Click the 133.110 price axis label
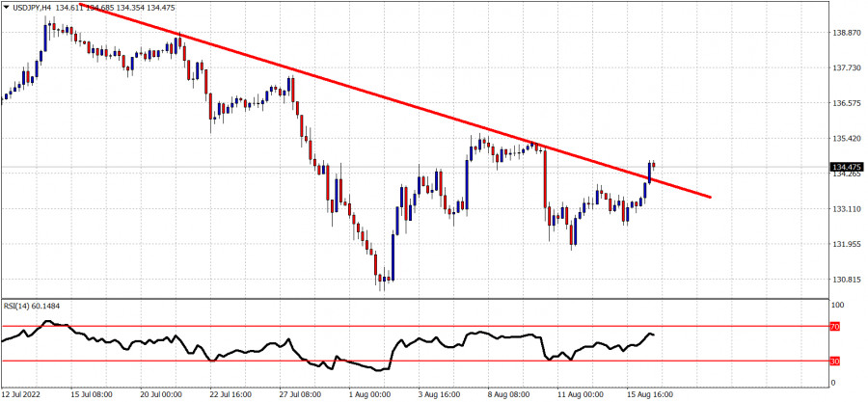 click(845, 209)
